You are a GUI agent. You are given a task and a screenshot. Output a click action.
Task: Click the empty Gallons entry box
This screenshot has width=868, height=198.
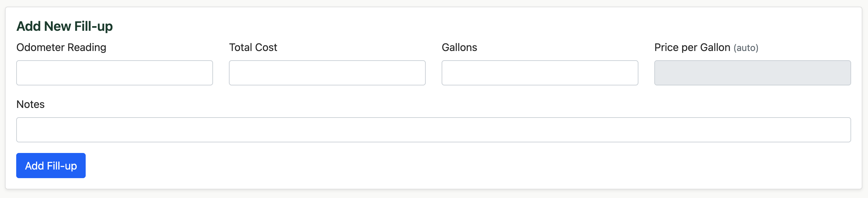pyautogui.click(x=539, y=73)
